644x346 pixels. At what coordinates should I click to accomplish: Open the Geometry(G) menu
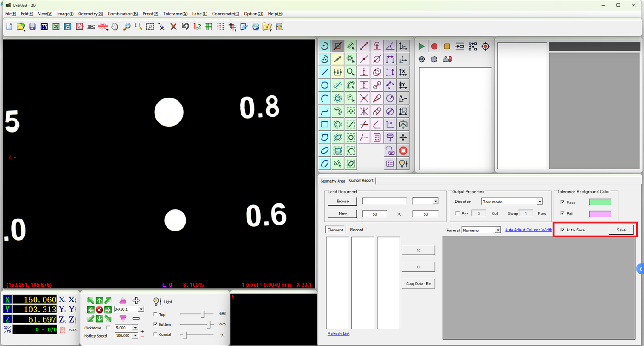tap(91, 14)
